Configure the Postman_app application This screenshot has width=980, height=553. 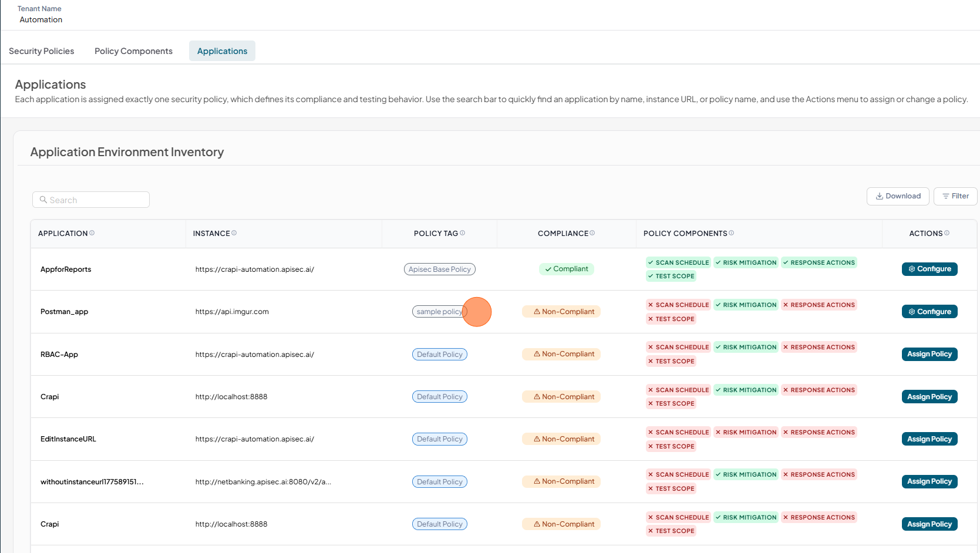(930, 312)
